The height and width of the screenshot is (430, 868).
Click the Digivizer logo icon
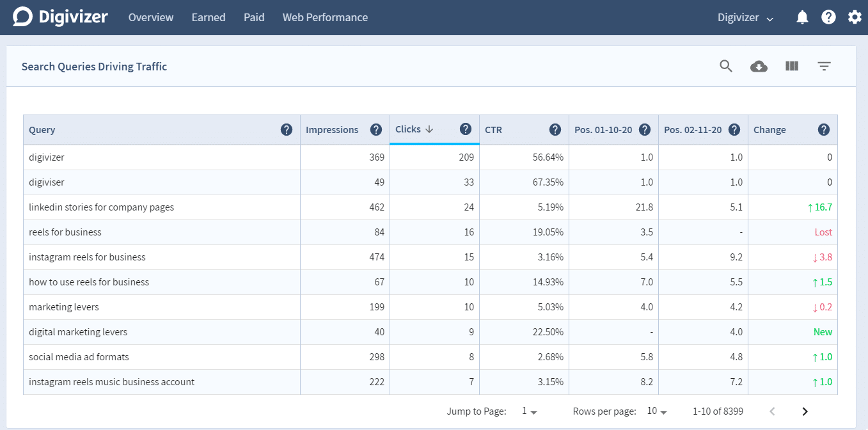(21, 17)
